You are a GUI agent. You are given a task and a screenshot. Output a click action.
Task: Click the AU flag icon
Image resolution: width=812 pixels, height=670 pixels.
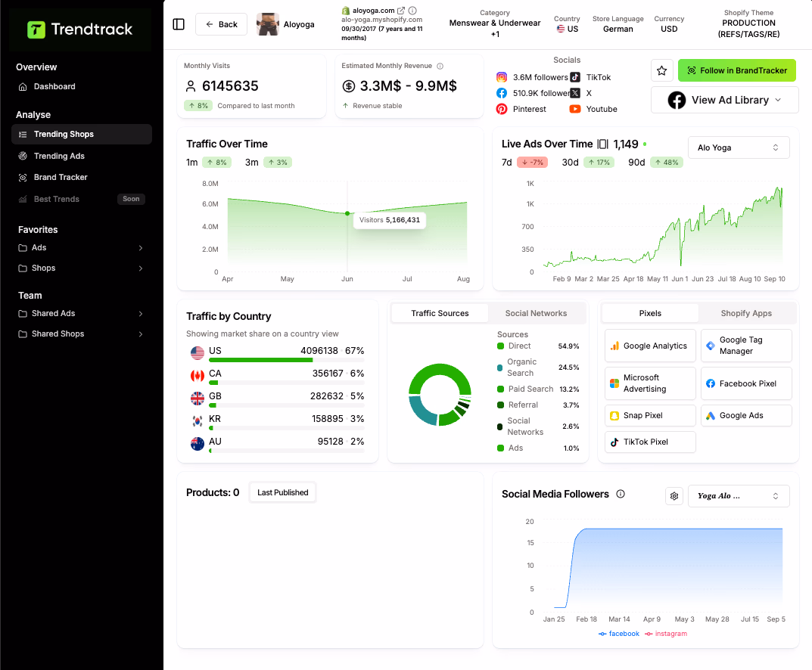(x=198, y=444)
